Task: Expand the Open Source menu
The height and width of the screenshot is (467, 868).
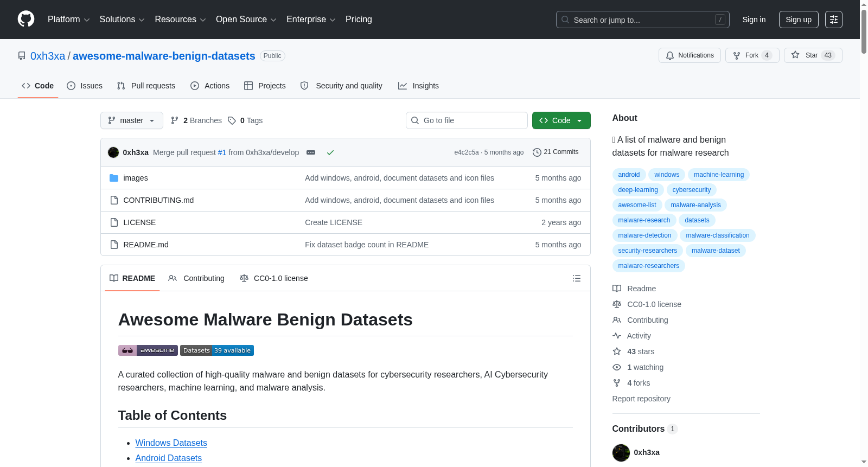Action: 246,20
